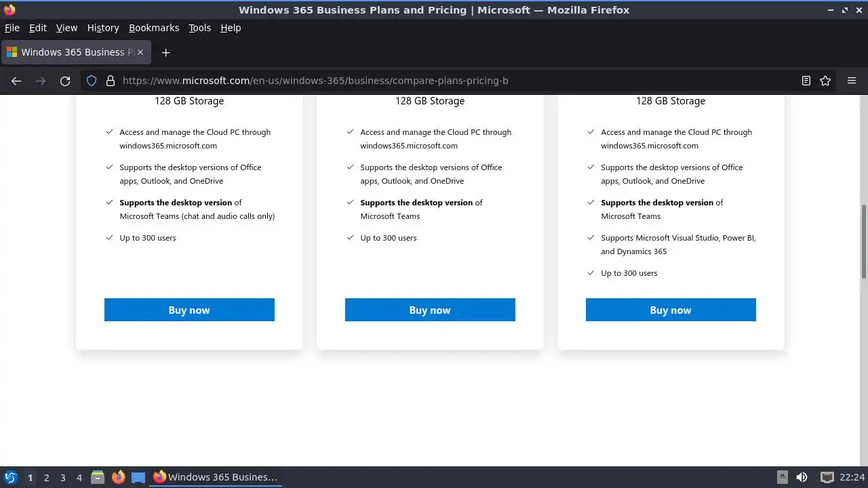Open the volume speaker tray icon

click(802, 477)
